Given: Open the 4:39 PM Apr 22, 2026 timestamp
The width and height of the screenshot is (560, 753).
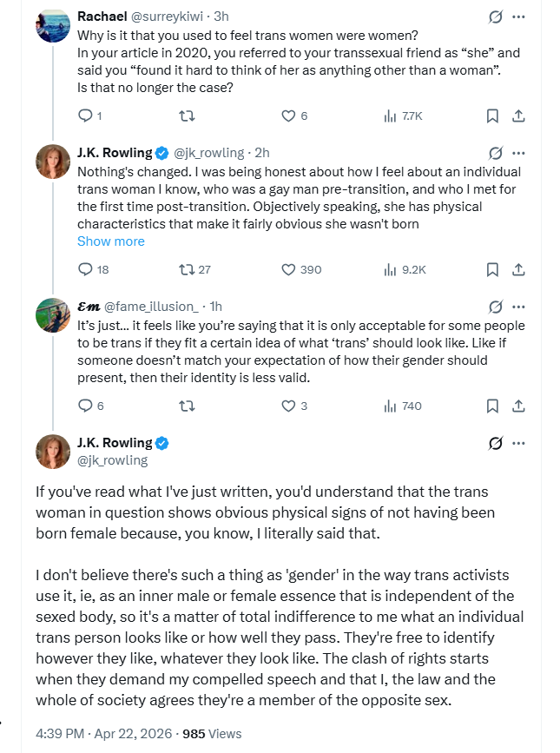Looking at the screenshot, I should coord(103,734).
